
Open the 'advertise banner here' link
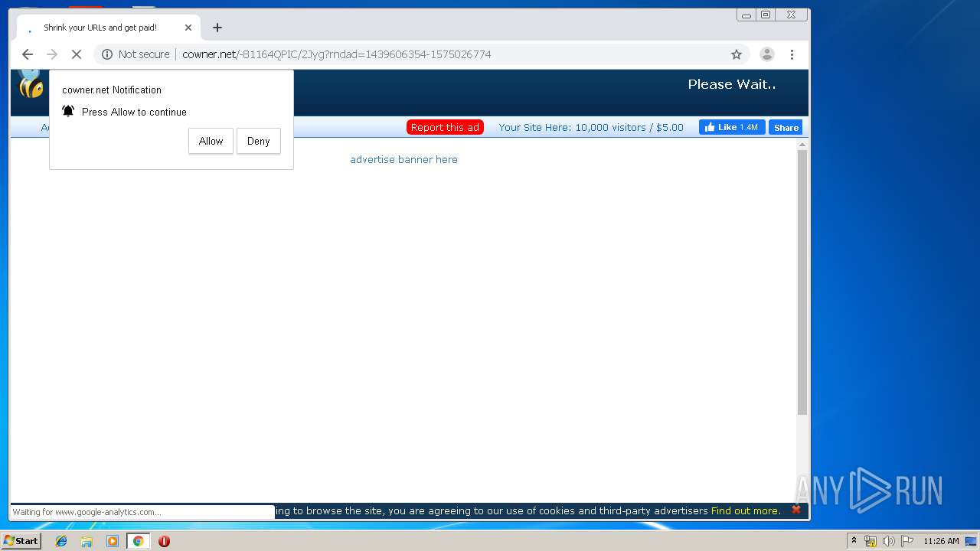[x=403, y=159]
